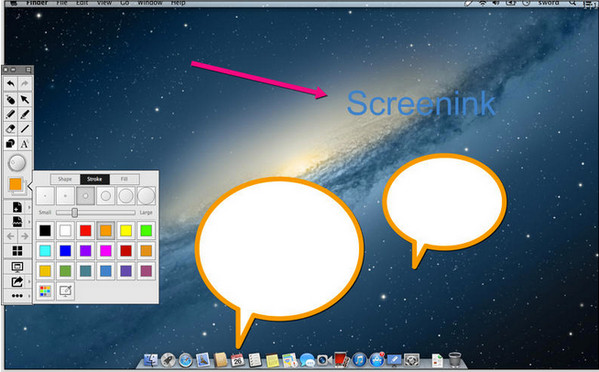Choose the highlighted third stroke size preset
Image resolution: width=599 pixels, height=372 pixels.
click(86, 196)
